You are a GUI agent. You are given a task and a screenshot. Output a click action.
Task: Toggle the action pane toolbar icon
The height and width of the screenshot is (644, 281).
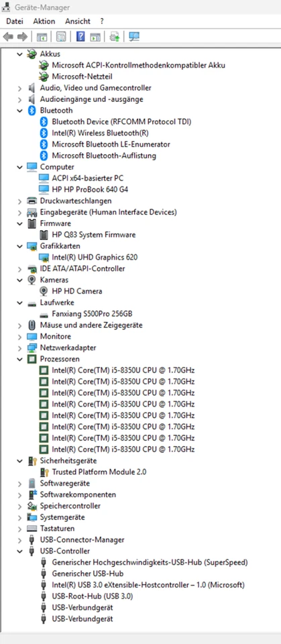(95, 37)
